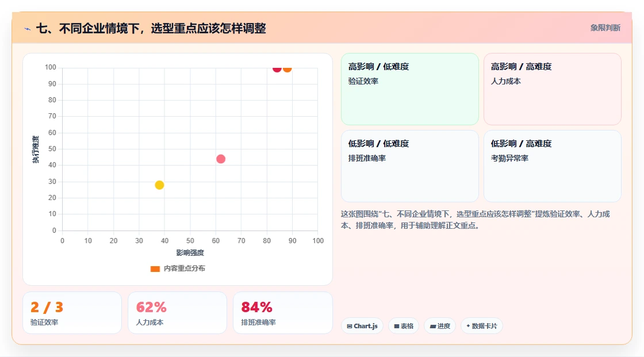Open the 2 / 3 验证效率 stat card
Image resolution: width=644 pixels, height=357 pixels.
(x=72, y=313)
